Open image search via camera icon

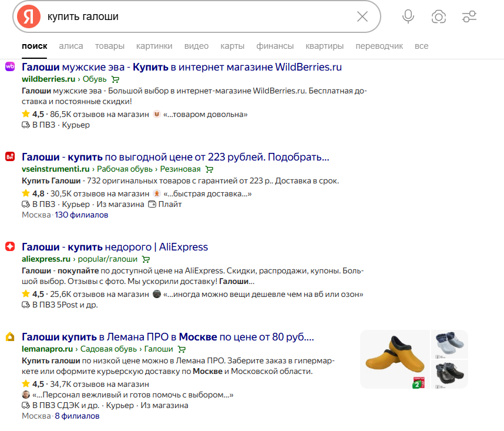438,16
